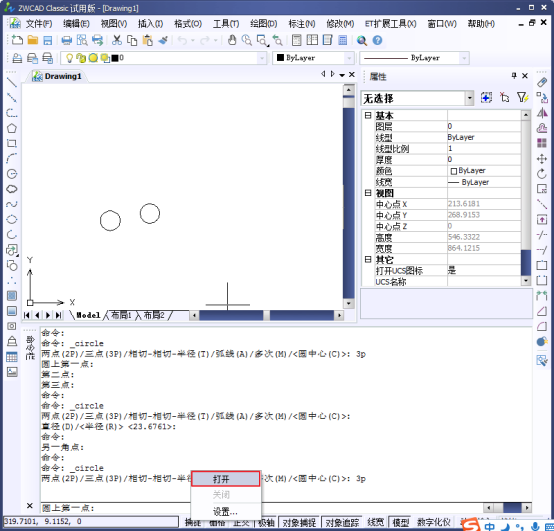The image size is (554, 531).
Task: Click the Save icon in toolbar
Action: [48, 40]
